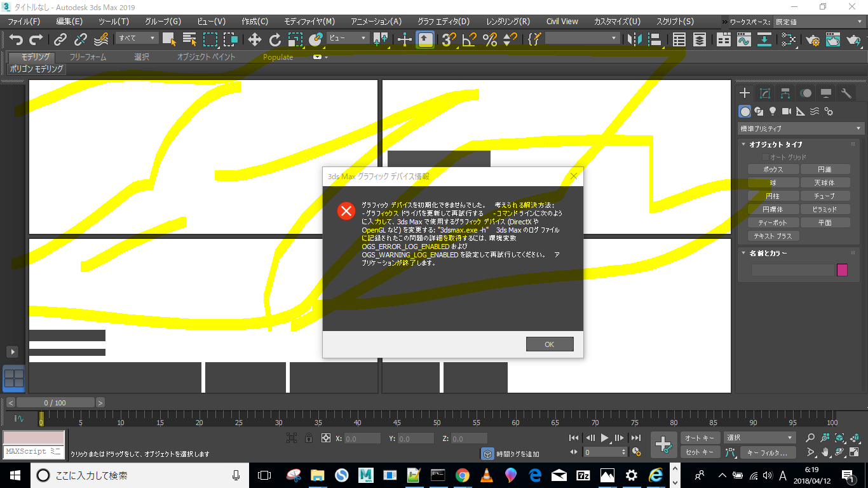Open the Layer Explorer stack icon
The height and width of the screenshot is (488, 868).
click(700, 39)
